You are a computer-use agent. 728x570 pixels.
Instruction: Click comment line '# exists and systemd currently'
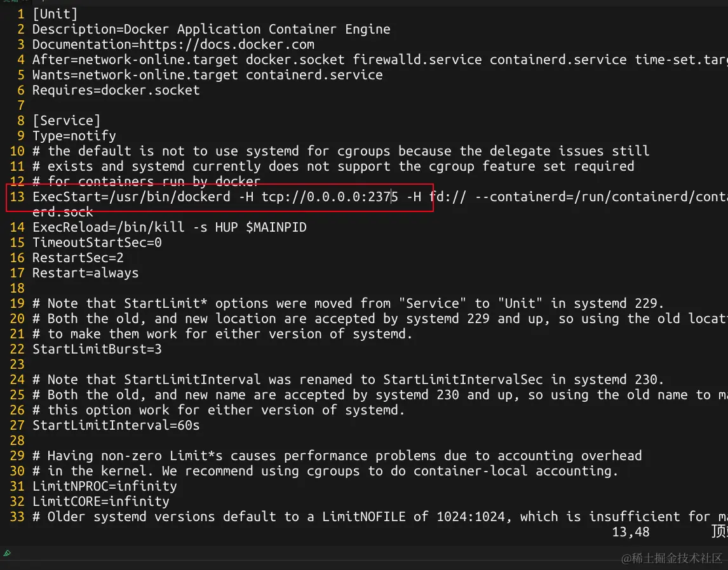tap(333, 166)
